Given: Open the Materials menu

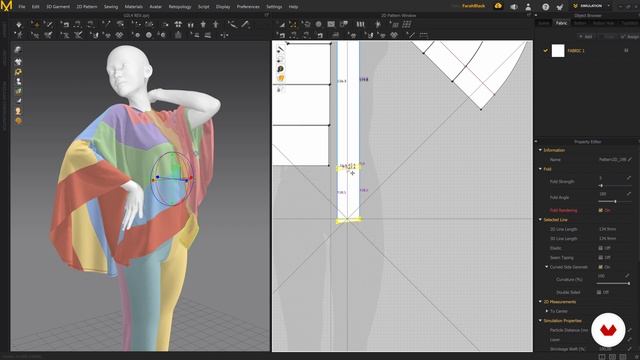Looking at the screenshot, I should (x=133, y=7).
